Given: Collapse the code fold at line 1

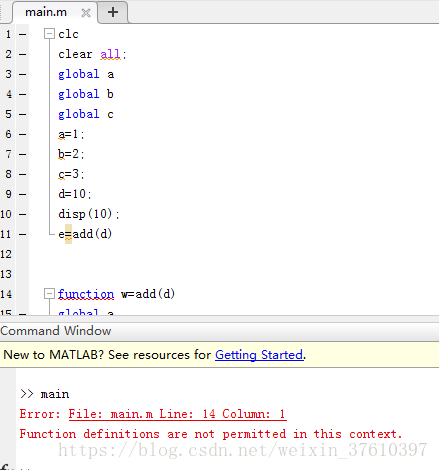Looking at the screenshot, I should pos(49,34).
